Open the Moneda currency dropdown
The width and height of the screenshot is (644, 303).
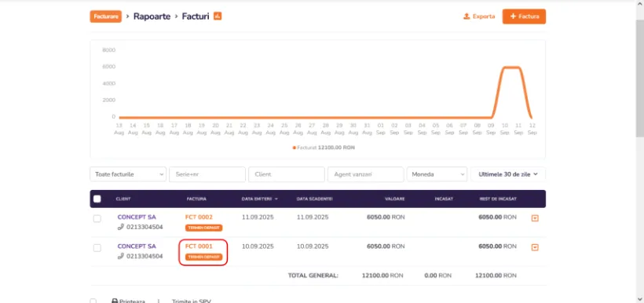437,174
